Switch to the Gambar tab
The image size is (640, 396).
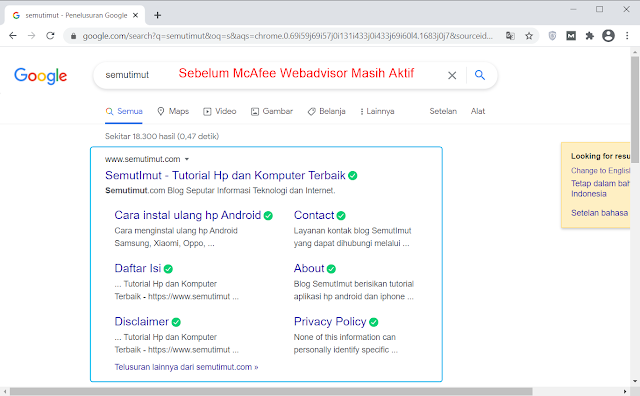tap(272, 111)
